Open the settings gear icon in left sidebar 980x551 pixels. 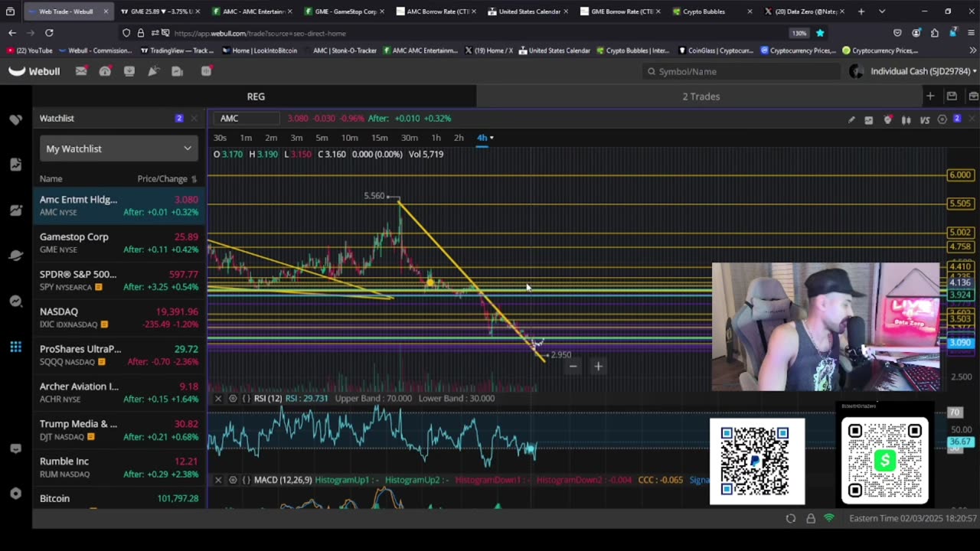point(15,494)
